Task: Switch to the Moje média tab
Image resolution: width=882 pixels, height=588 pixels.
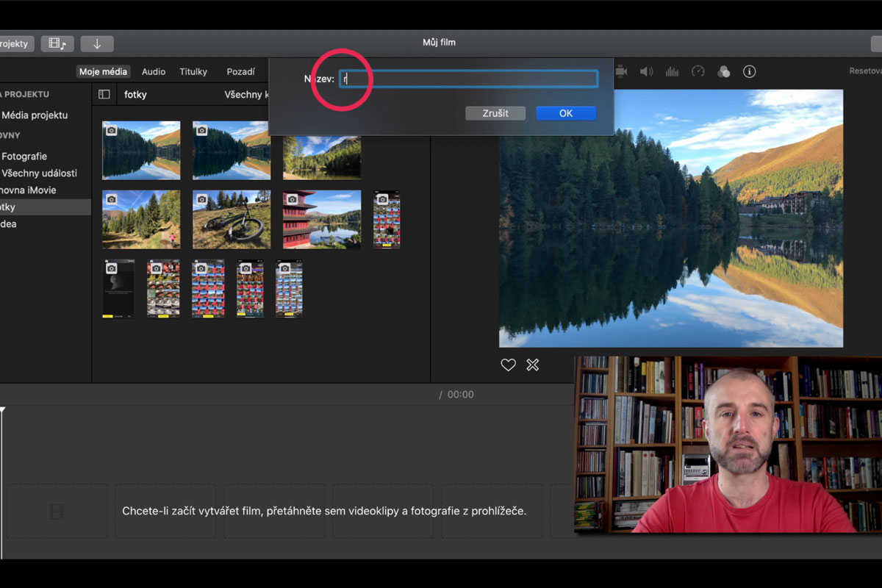Action: tap(104, 71)
